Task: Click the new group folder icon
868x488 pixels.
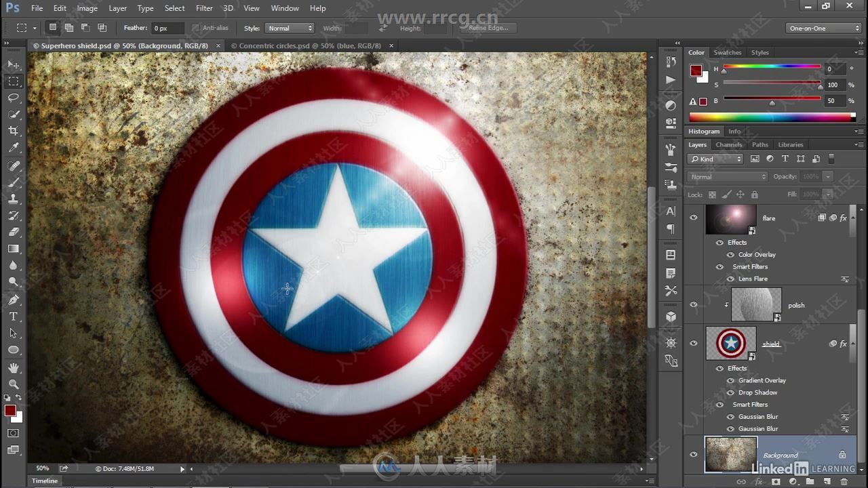Action: click(x=810, y=482)
